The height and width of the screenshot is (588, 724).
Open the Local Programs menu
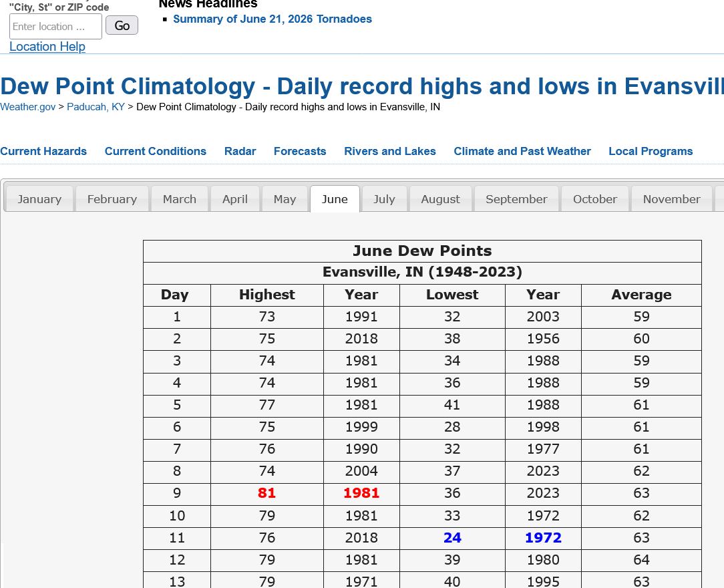pos(651,151)
